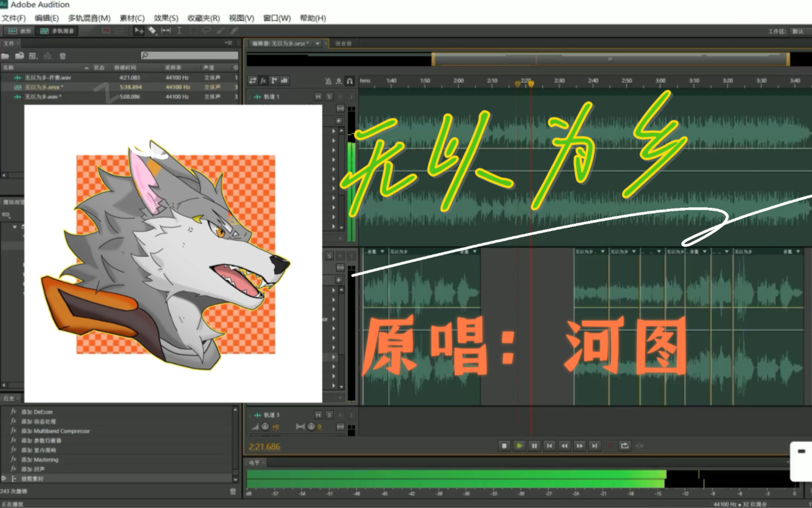Toggle Loop Playback button
Image resolution: width=812 pixels, height=508 pixels.
click(x=624, y=446)
